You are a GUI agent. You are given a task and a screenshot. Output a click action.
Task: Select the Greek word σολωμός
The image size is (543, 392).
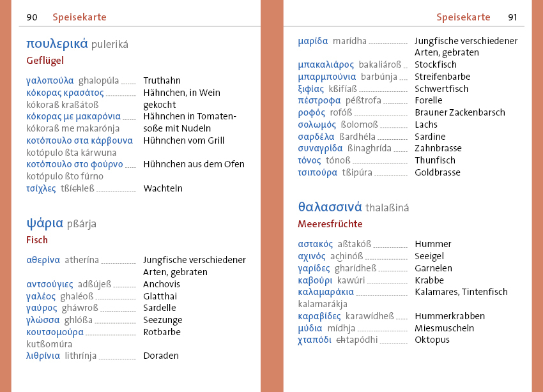[x=317, y=124]
